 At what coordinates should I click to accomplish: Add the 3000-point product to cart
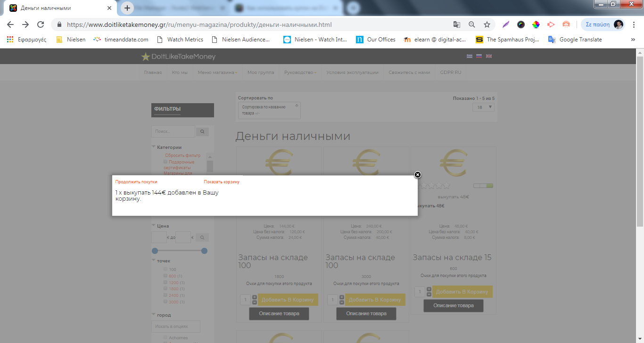(x=375, y=300)
